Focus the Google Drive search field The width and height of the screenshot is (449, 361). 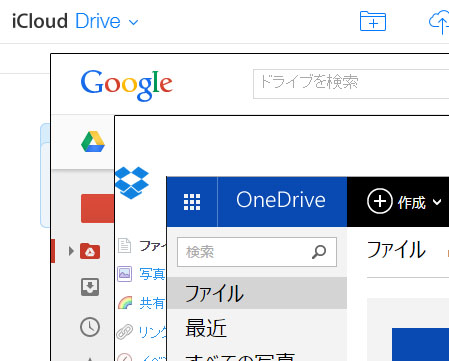pos(351,84)
